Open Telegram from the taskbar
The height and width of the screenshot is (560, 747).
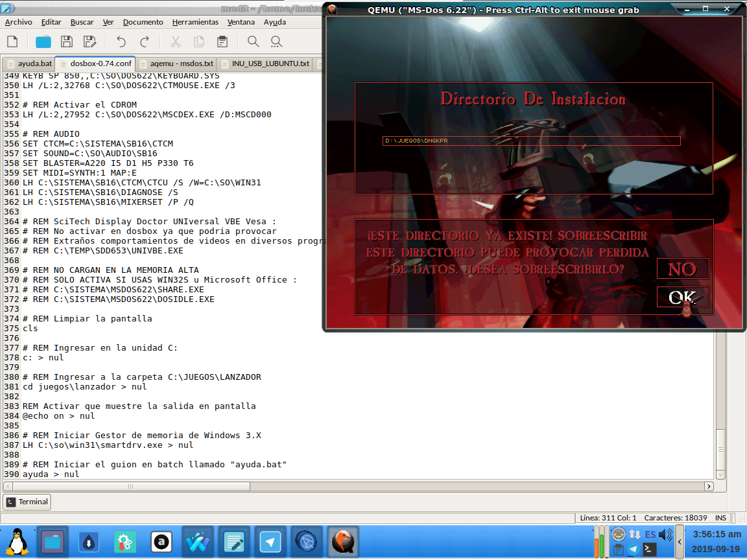(270, 542)
